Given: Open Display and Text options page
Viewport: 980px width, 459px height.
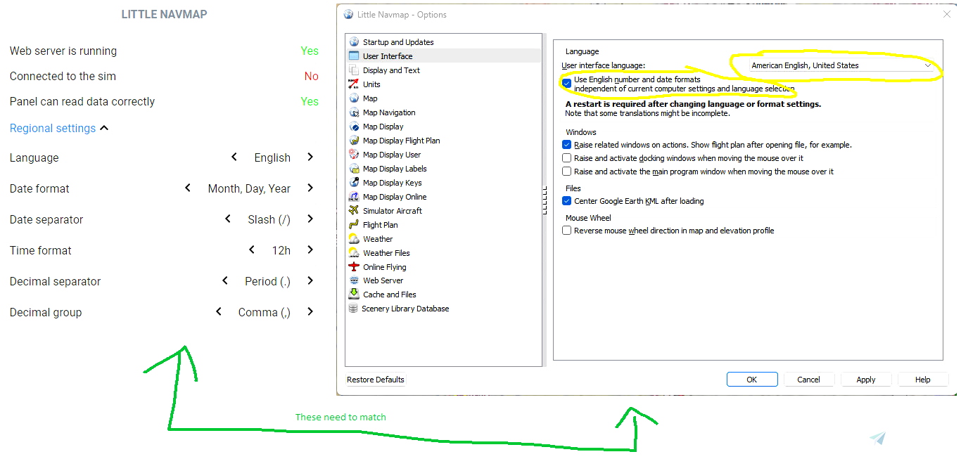Looking at the screenshot, I should click(444, 70).
